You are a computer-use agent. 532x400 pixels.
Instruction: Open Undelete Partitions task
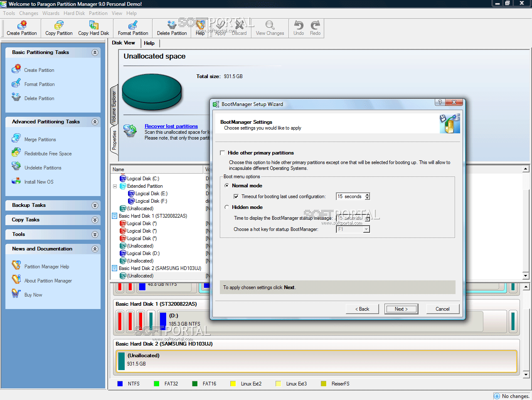point(43,168)
